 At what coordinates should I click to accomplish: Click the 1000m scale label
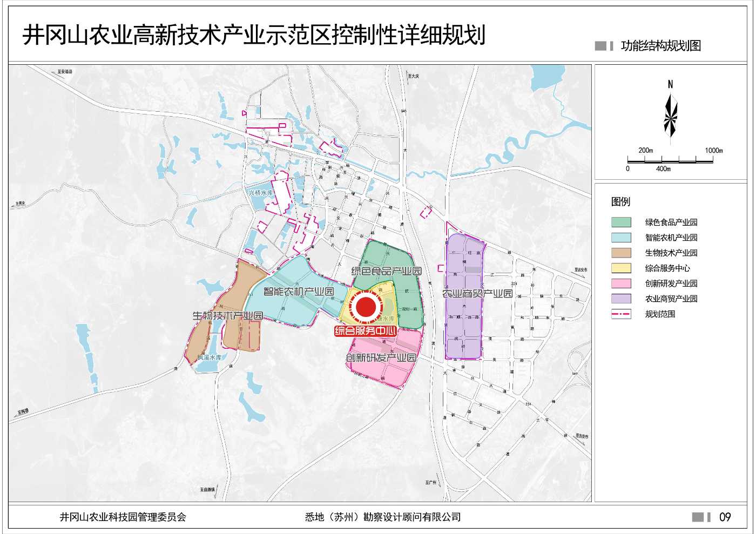click(x=714, y=150)
